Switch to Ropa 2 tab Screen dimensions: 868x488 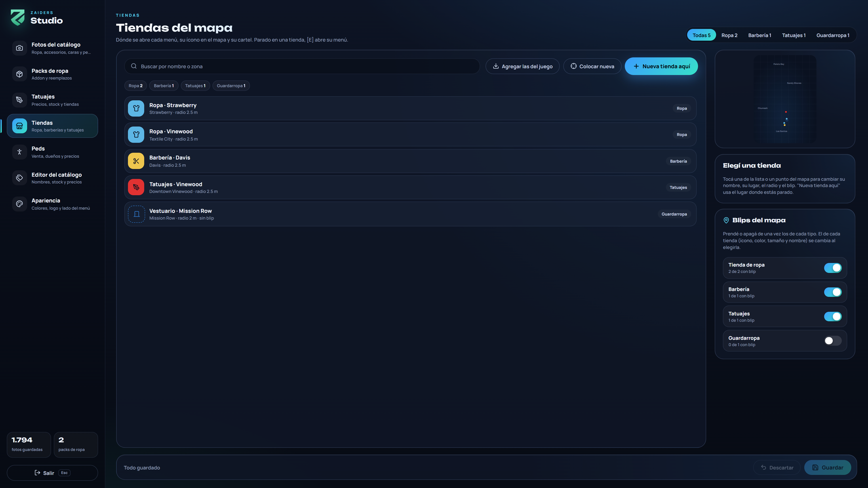coord(729,35)
